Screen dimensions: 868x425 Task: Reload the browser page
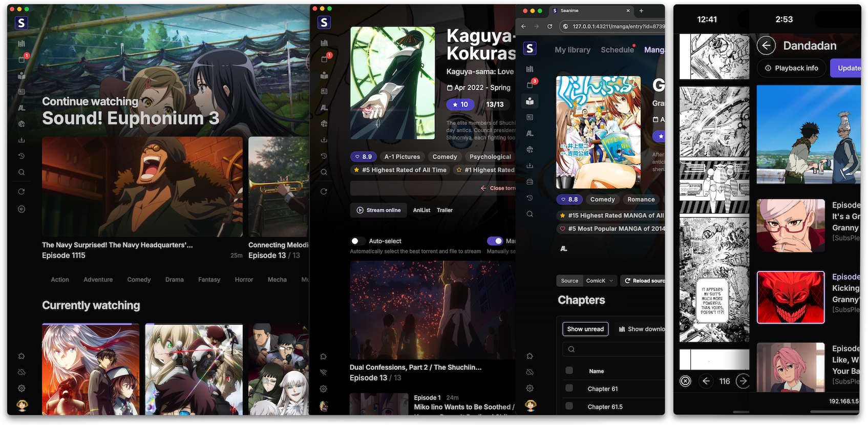[550, 26]
